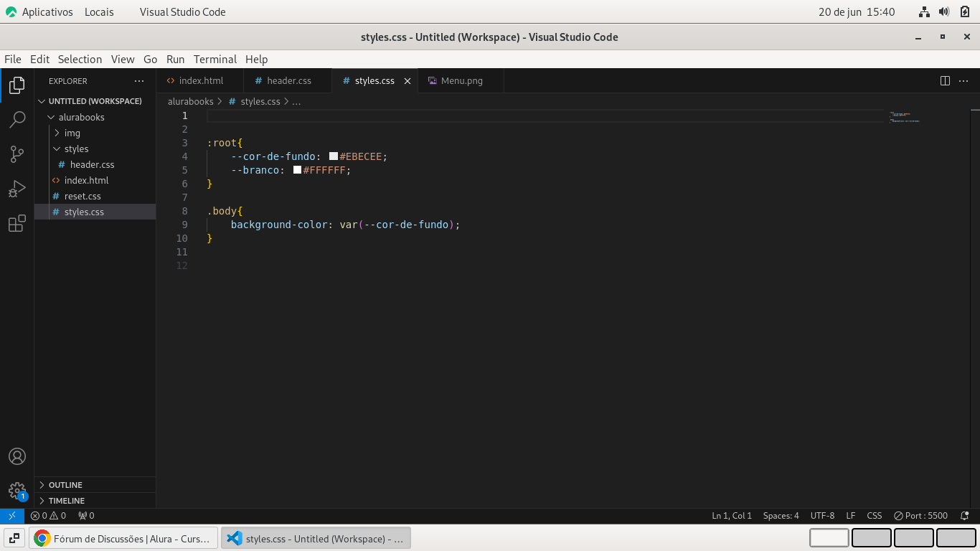Click the #FFFFFF color swatch
Image resolution: width=980 pixels, height=551 pixels.
[298, 170]
